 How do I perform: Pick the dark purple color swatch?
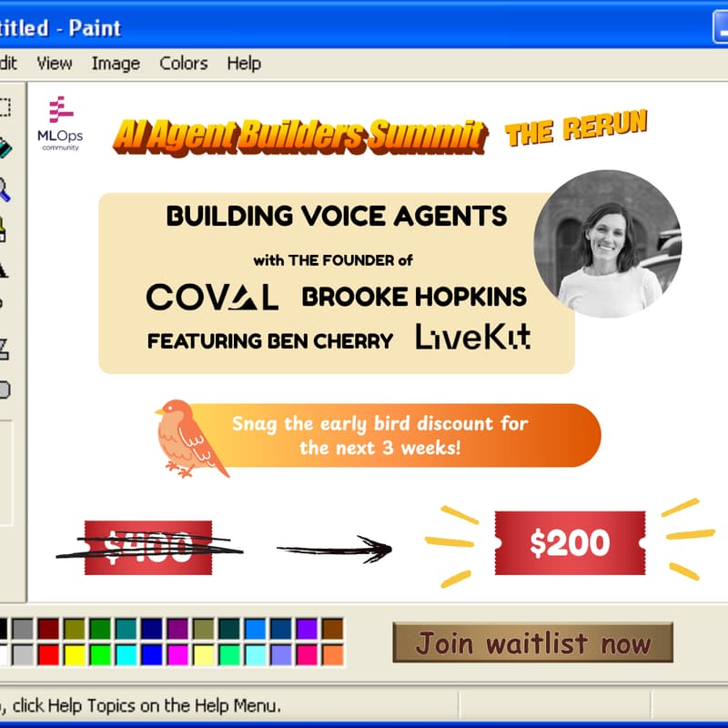pos(177,629)
